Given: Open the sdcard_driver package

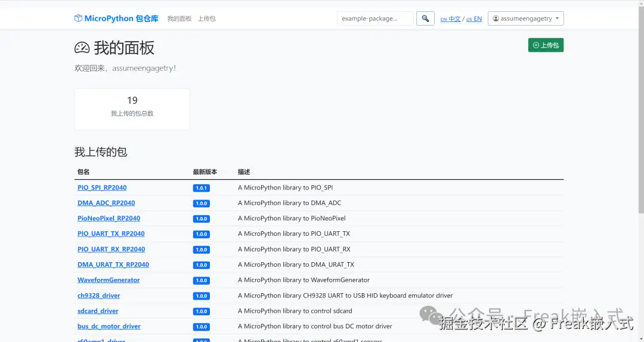Looking at the screenshot, I should click(x=98, y=311).
